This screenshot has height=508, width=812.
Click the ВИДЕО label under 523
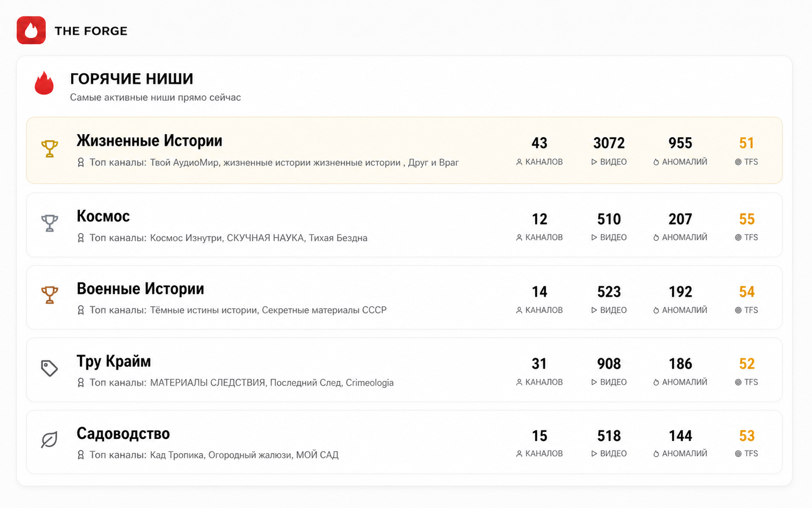(x=613, y=310)
